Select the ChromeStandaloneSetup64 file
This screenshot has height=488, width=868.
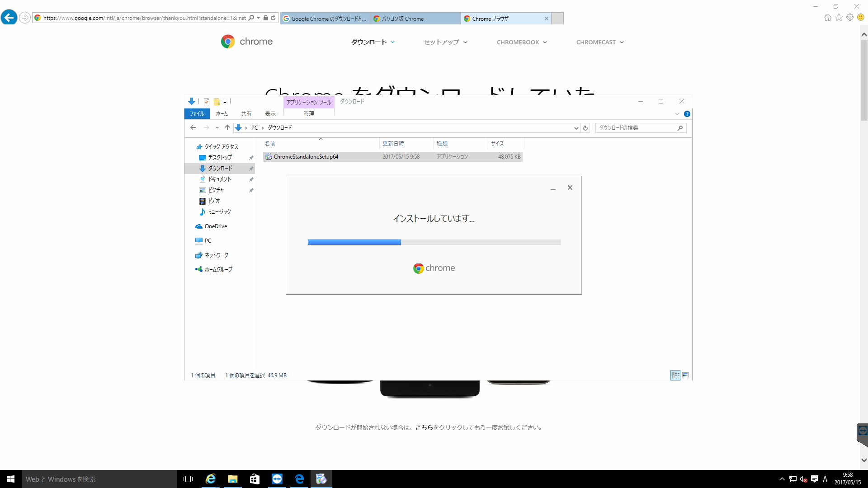(392, 157)
